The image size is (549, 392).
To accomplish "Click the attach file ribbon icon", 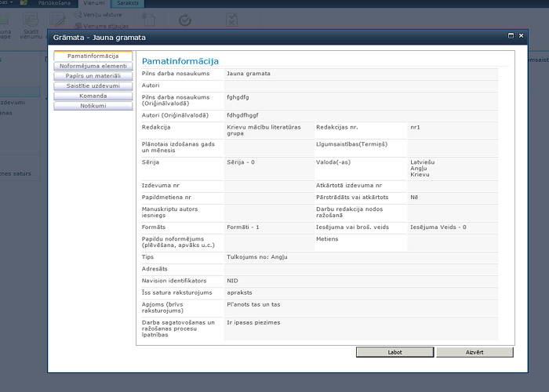I will click(148, 20).
